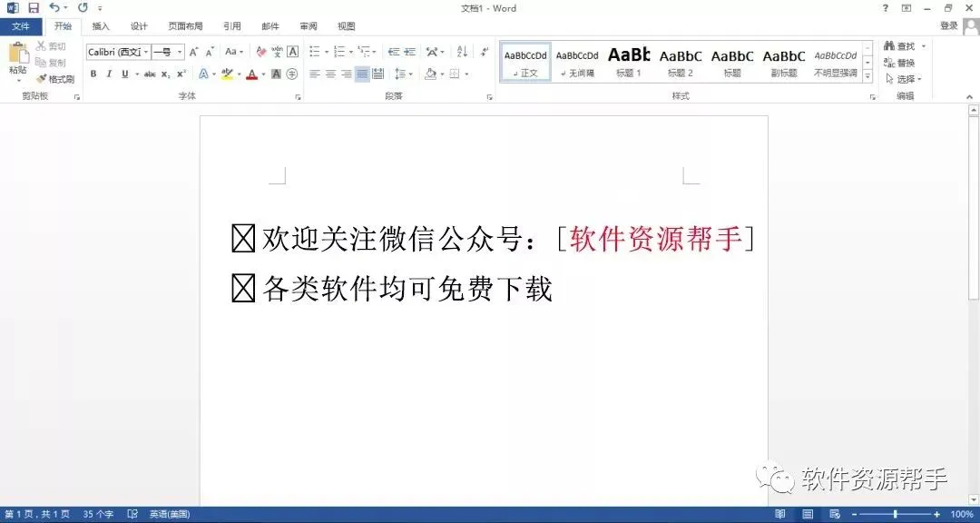
Task: Switch to the Design (设计) tab
Action: (139, 26)
